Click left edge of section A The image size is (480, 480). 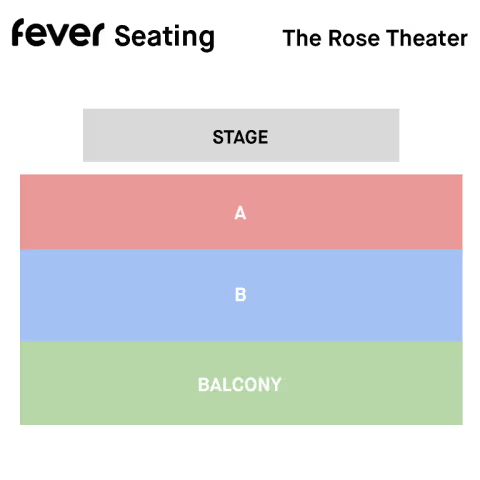click(23, 212)
